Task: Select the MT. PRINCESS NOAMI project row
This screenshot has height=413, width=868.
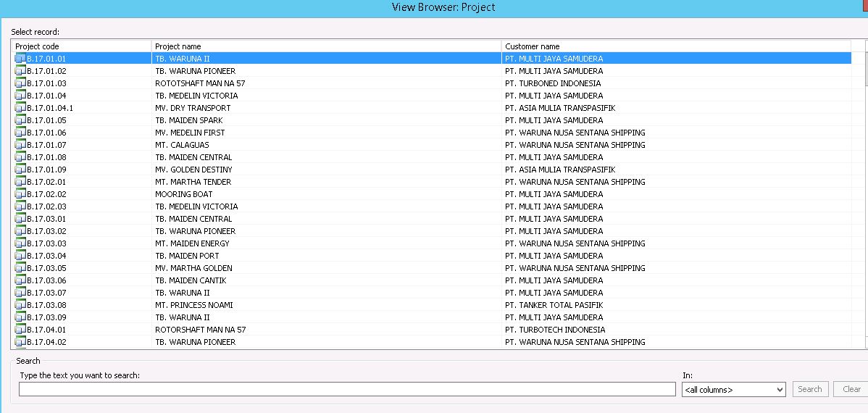Action: click(x=194, y=305)
